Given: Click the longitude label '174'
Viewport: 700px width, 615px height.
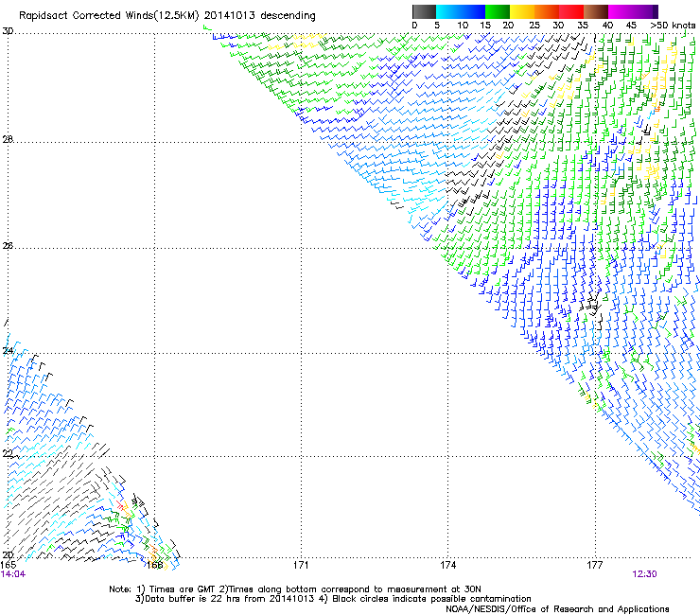Looking at the screenshot, I should point(447,566).
